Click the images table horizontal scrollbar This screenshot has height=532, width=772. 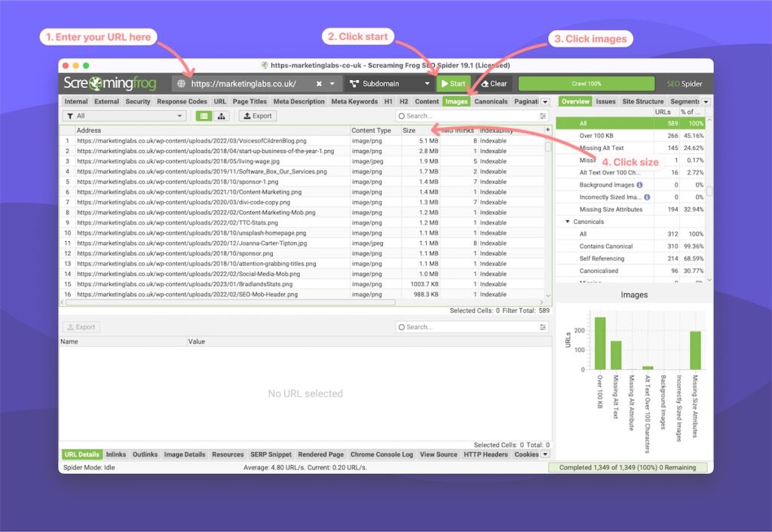tap(231, 303)
